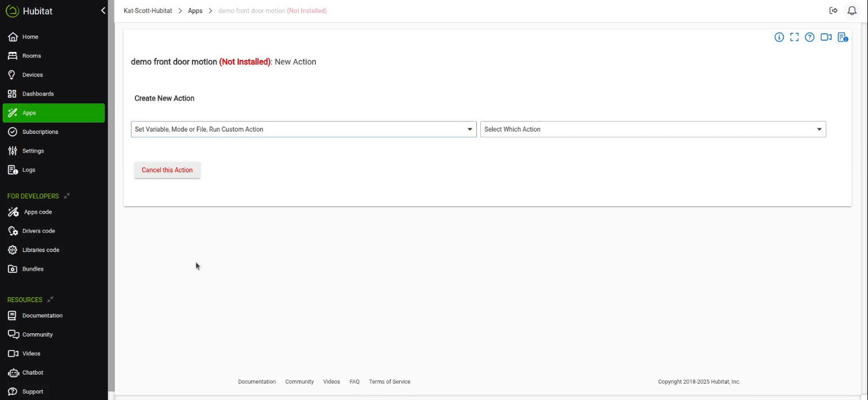This screenshot has height=400, width=868.
Task: Click the Videos camera icon in sidebar
Action: click(x=13, y=354)
